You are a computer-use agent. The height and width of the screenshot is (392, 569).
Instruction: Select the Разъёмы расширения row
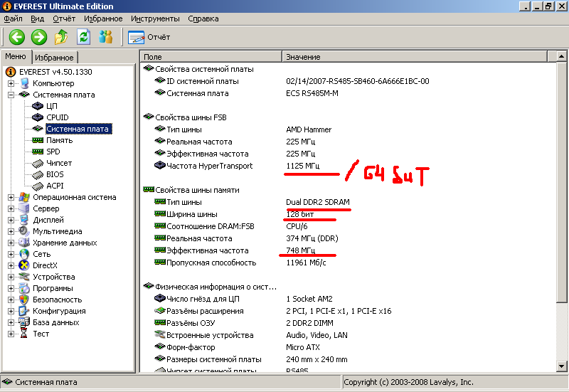click(348, 311)
